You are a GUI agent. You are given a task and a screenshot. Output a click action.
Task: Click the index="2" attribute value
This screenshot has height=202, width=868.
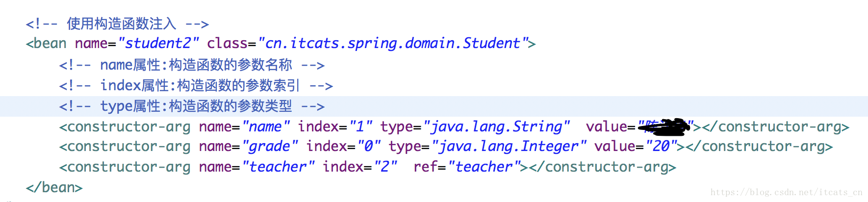point(385,167)
